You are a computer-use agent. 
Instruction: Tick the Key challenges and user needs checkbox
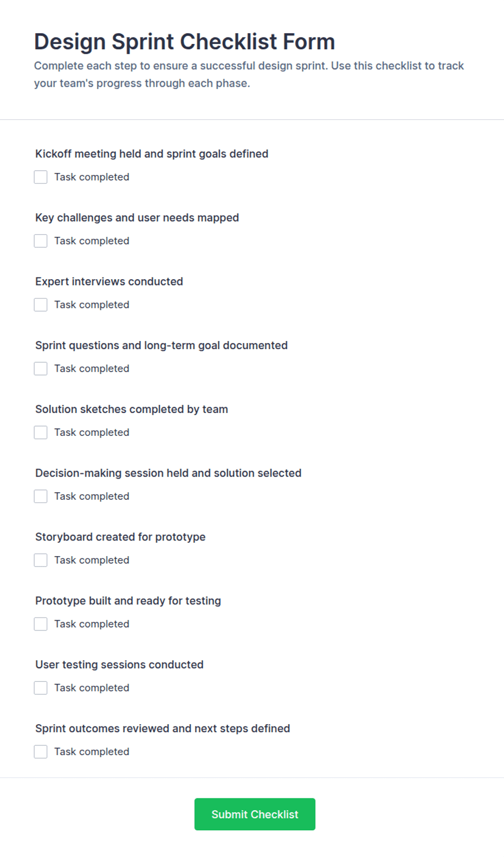click(41, 241)
